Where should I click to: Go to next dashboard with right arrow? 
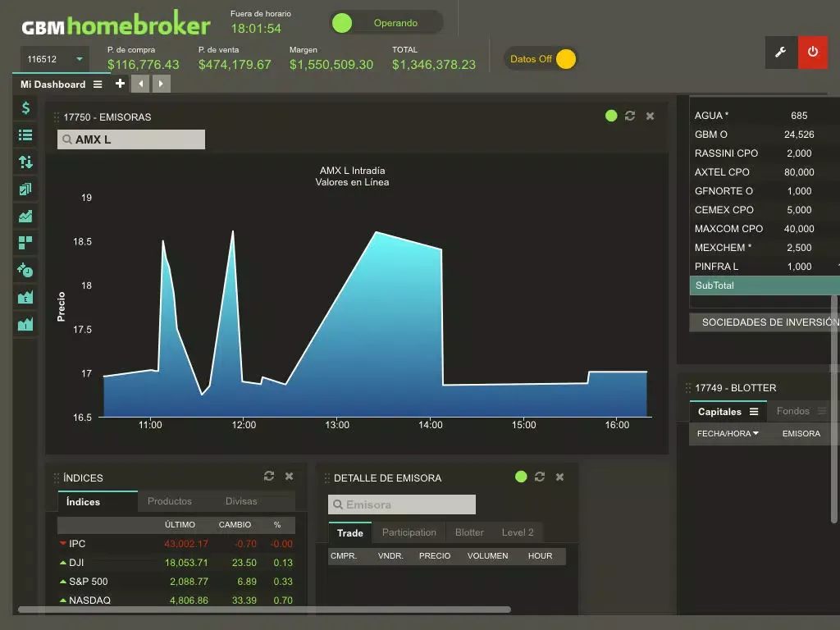pyautogui.click(x=162, y=84)
